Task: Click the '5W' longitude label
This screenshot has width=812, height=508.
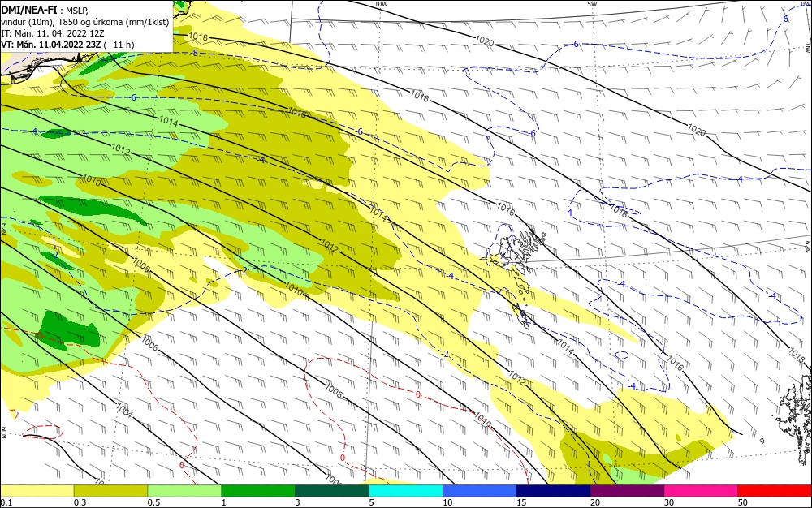Action: pyautogui.click(x=592, y=4)
